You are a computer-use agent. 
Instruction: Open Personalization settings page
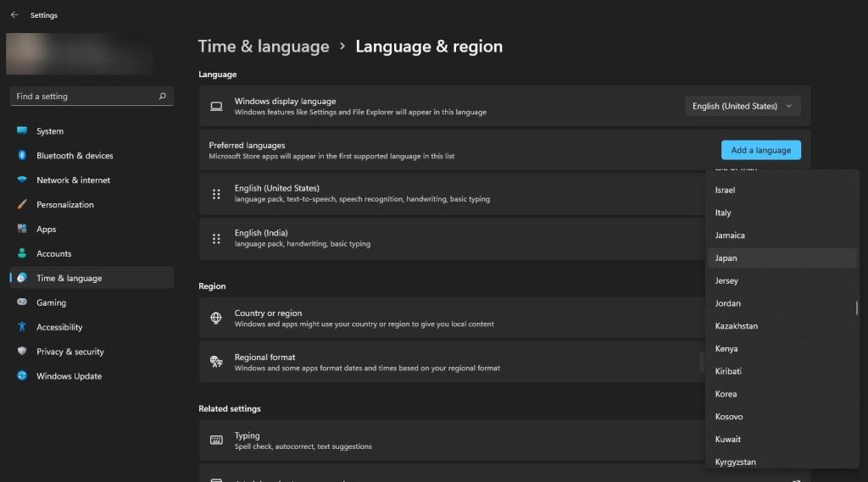(64, 205)
